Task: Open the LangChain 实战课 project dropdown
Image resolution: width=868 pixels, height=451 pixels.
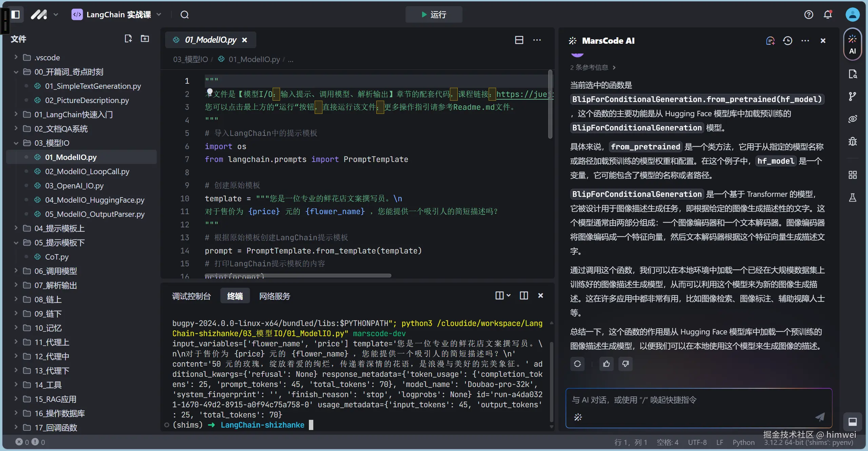Action: coord(159,15)
